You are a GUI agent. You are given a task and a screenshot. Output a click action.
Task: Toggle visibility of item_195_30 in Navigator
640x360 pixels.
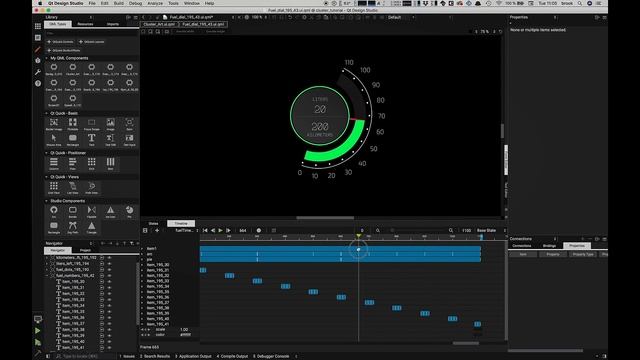(109, 282)
